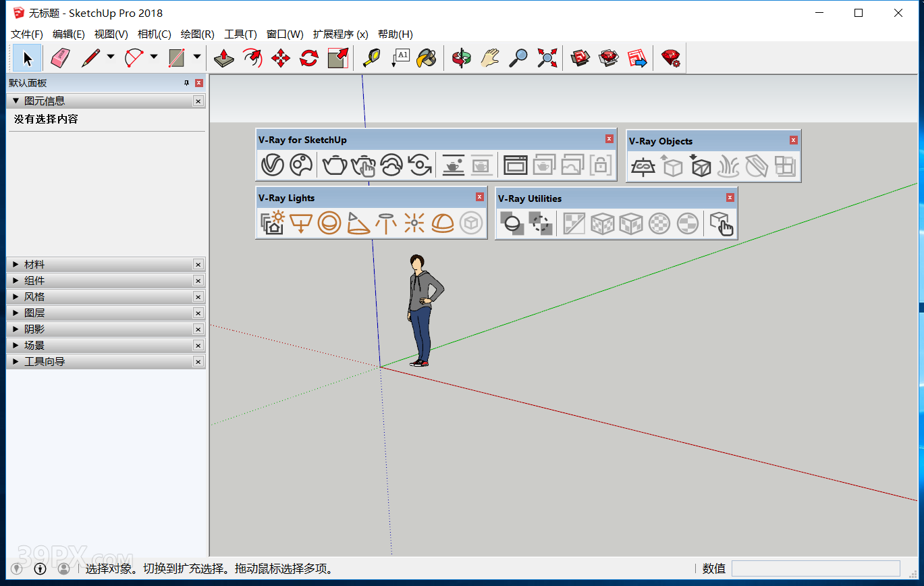924x586 pixels.
Task: Open the 文件(F) menu
Action: 27,34
